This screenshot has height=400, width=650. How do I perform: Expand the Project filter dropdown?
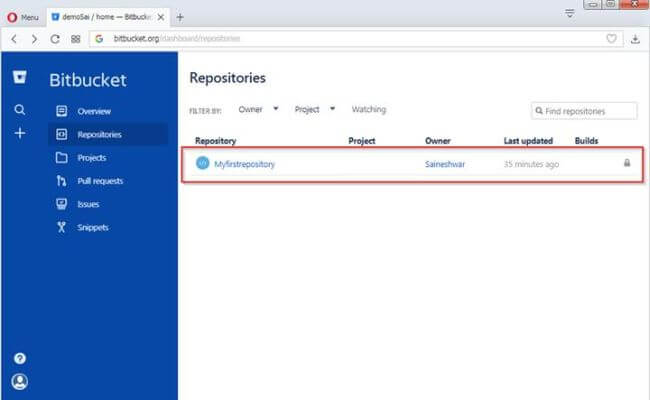pyautogui.click(x=315, y=109)
